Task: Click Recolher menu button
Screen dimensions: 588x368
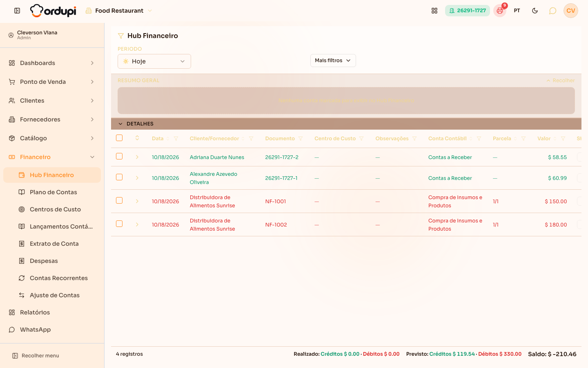Action: click(x=36, y=356)
